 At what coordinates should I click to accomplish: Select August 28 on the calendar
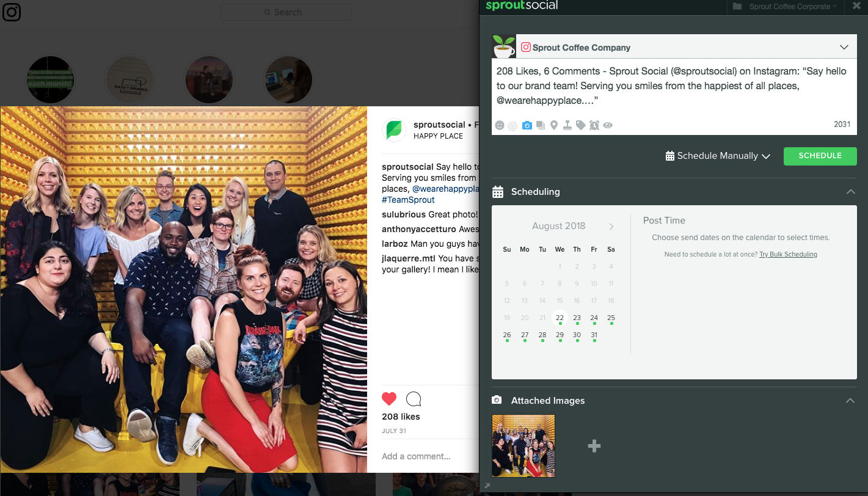pos(542,335)
